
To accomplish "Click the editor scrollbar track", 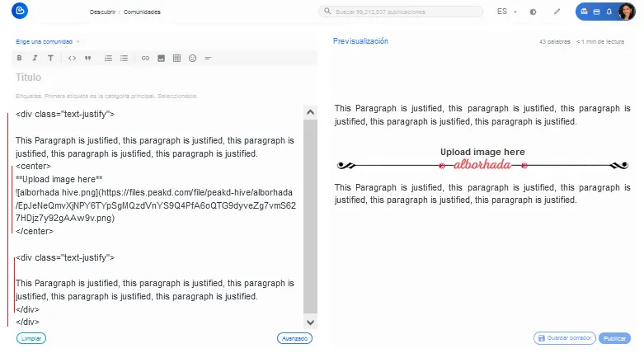I will (x=311, y=217).
